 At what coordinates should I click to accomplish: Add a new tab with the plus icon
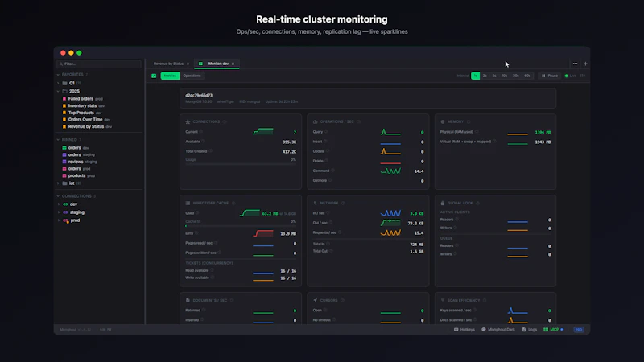(585, 64)
